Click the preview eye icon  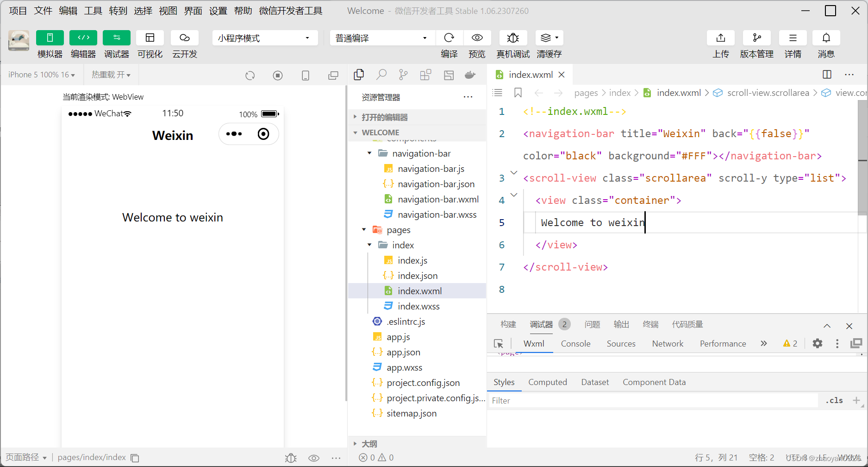[477, 38]
